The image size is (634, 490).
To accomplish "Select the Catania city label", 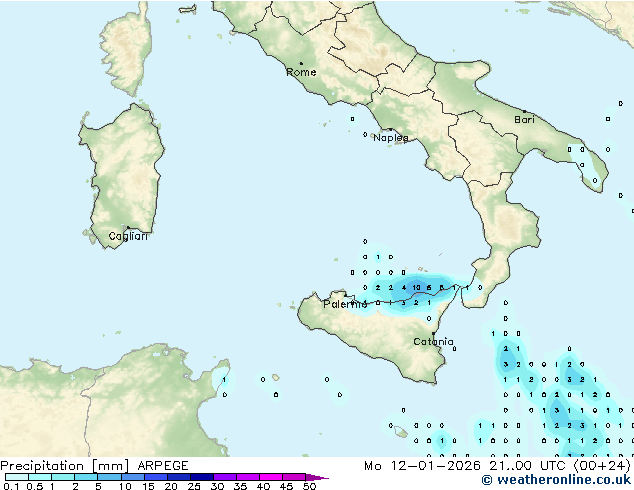I will (x=433, y=342).
